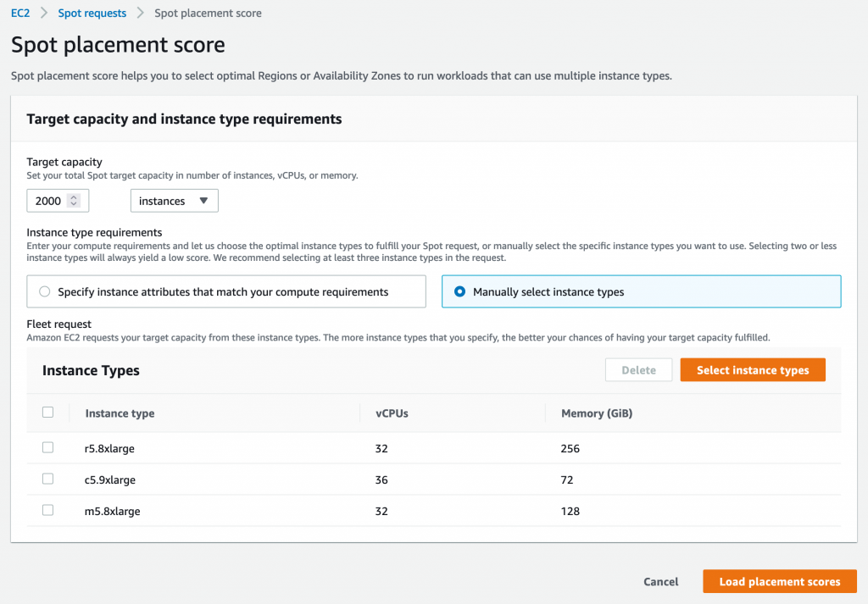
Task: Click the Target capacity input showing 2000
Action: pyautogui.click(x=51, y=200)
